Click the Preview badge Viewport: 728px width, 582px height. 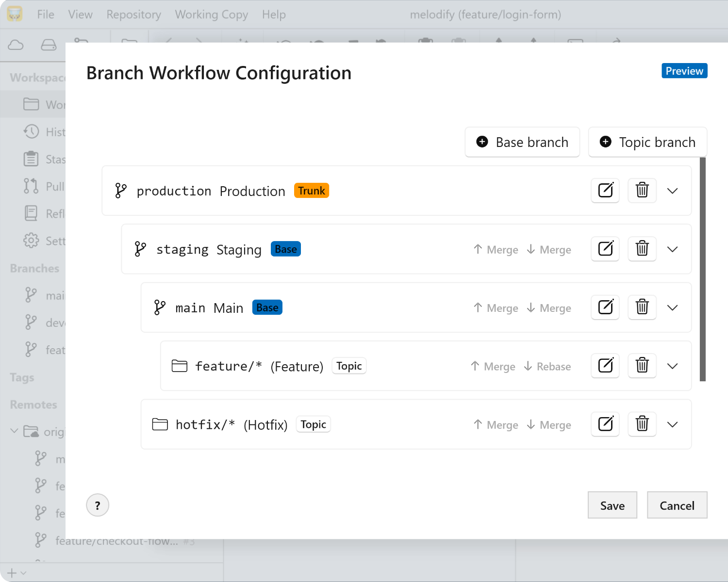684,71
